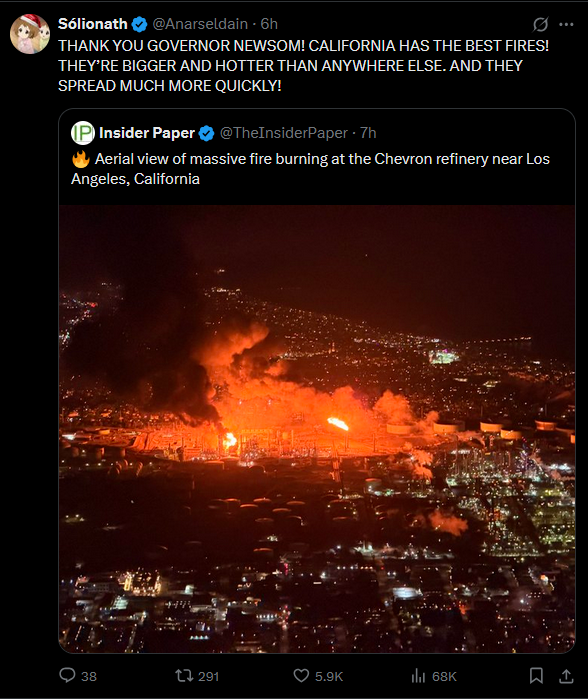Like the post with heart icon
The height and width of the screenshot is (699, 588).
click(301, 675)
